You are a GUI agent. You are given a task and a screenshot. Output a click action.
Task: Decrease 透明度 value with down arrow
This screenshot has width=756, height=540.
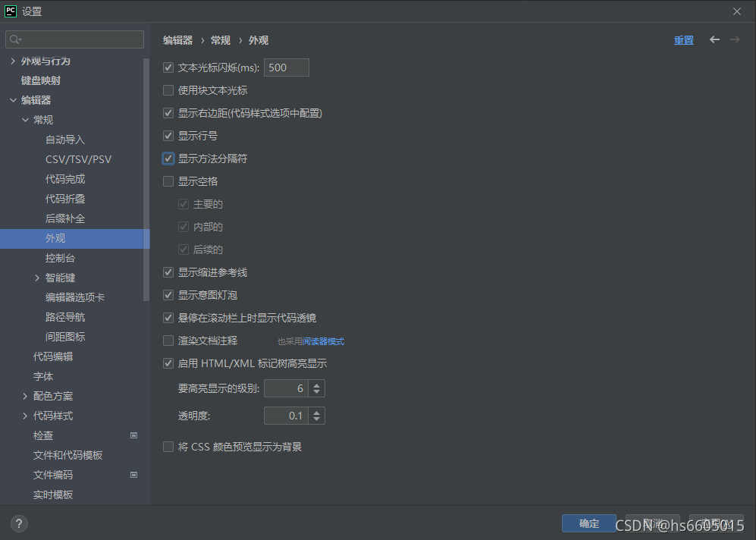(x=317, y=419)
